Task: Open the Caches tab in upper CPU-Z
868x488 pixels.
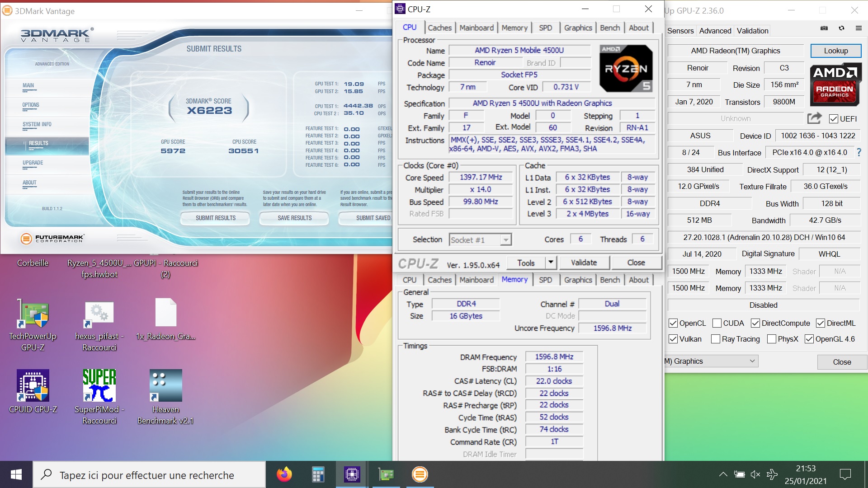Action: pos(439,28)
